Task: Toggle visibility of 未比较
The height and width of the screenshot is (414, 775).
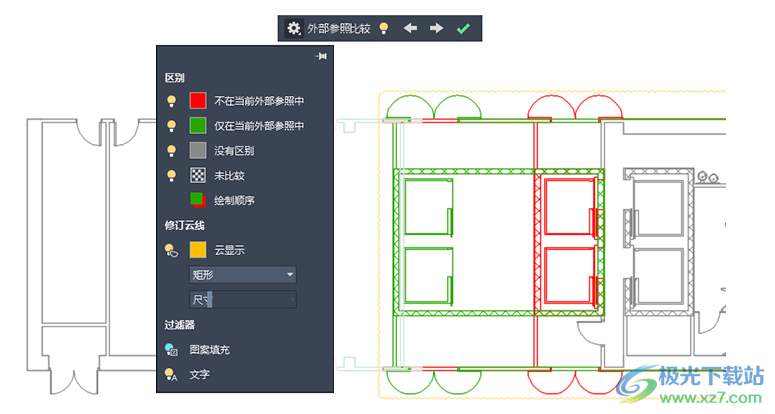Action: [172, 175]
